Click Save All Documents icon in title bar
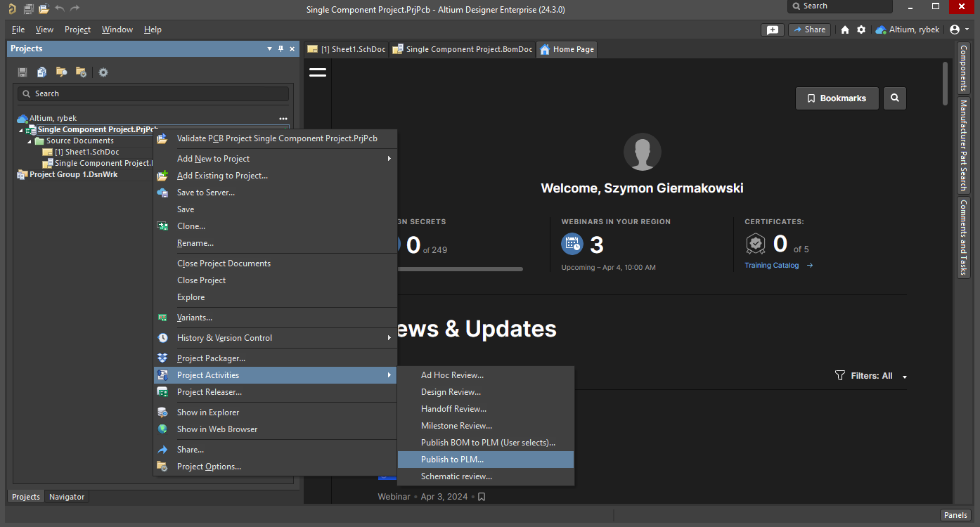Viewport: 980px width, 527px height. [x=29, y=9]
